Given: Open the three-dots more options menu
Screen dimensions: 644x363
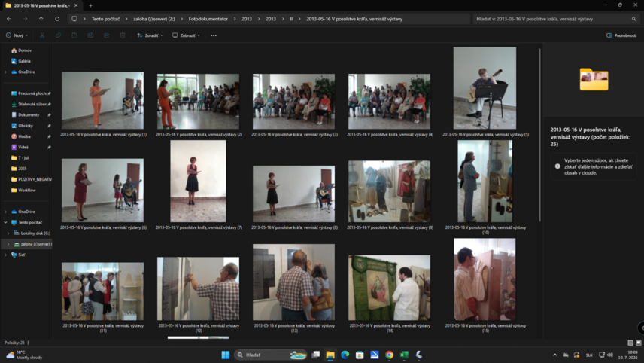Looking at the screenshot, I should click(x=214, y=35).
